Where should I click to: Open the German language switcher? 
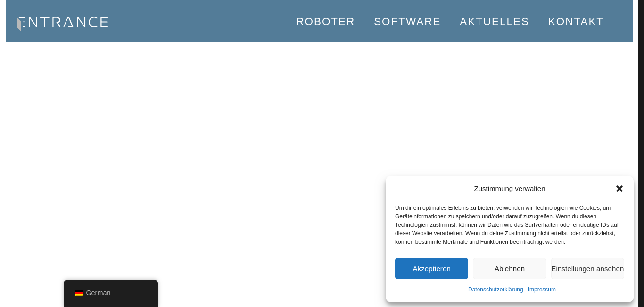(x=111, y=293)
